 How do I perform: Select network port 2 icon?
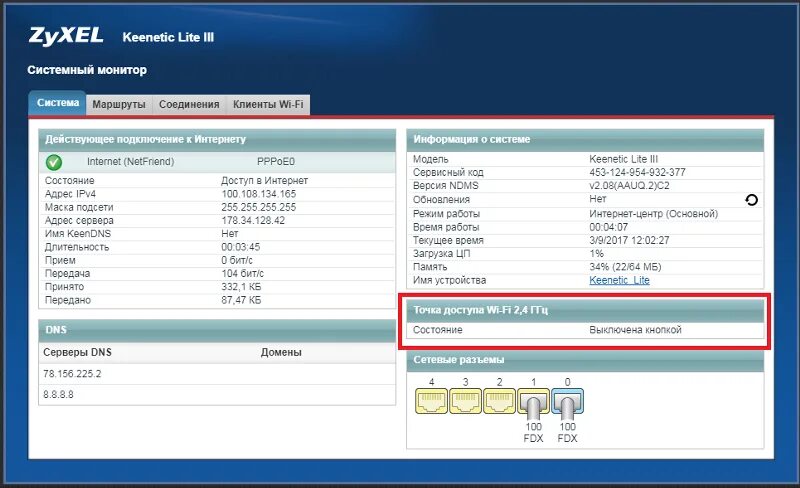(x=499, y=401)
